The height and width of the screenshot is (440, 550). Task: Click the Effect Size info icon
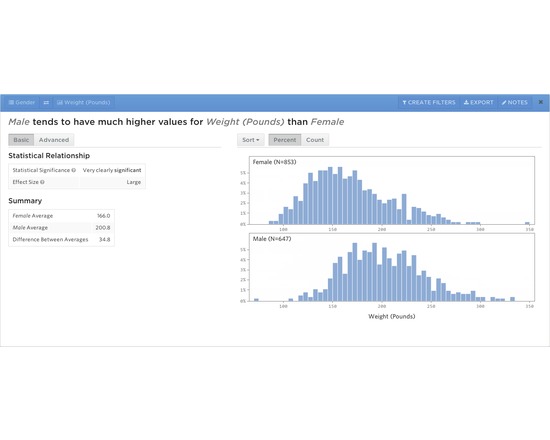[42, 182]
